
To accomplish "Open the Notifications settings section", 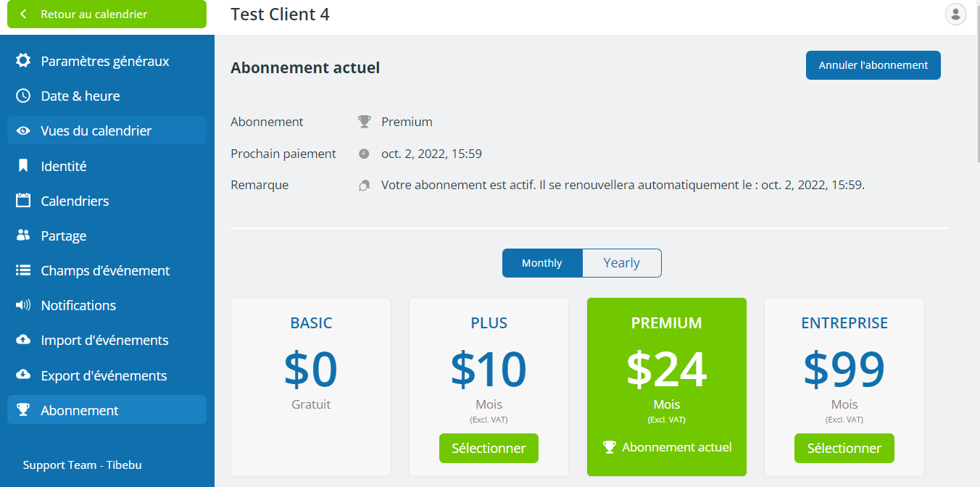I will (x=107, y=305).
